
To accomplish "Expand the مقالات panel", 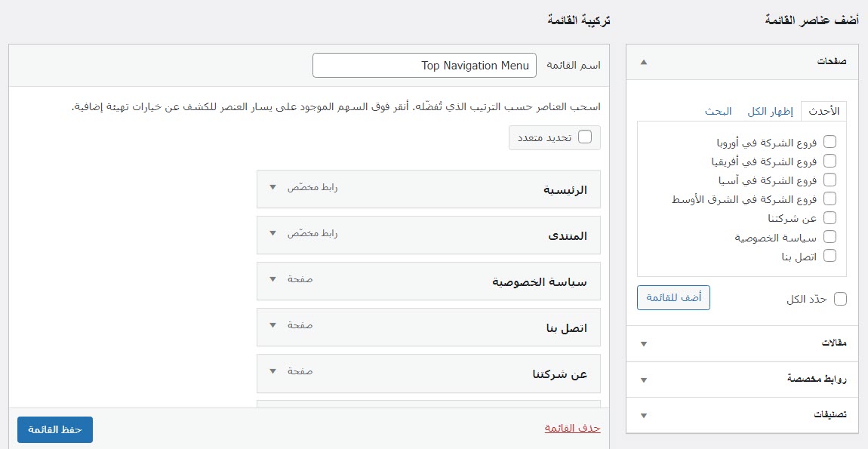I will tap(643, 344).
